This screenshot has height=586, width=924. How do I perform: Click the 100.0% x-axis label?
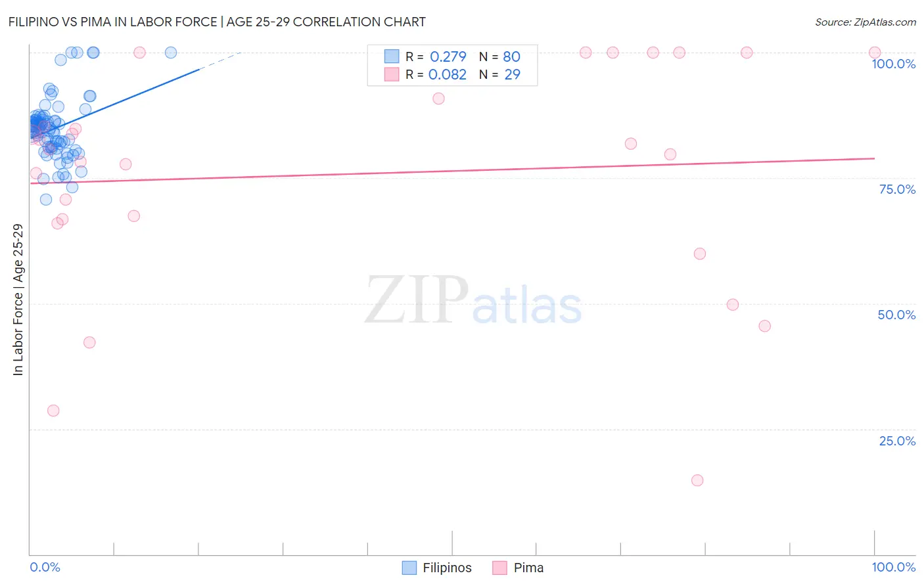[893, 567]
